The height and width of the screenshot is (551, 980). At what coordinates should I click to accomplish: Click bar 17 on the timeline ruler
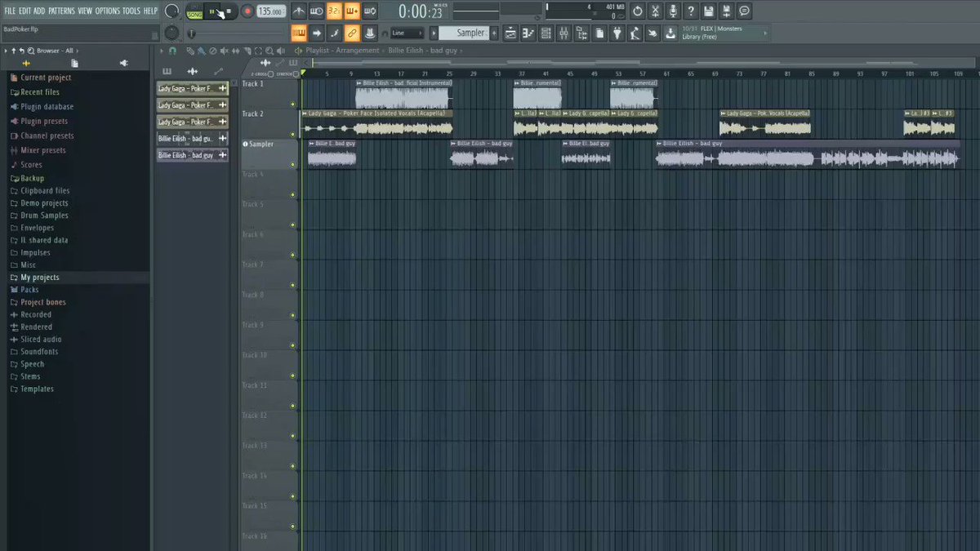(x=401, y=74)
